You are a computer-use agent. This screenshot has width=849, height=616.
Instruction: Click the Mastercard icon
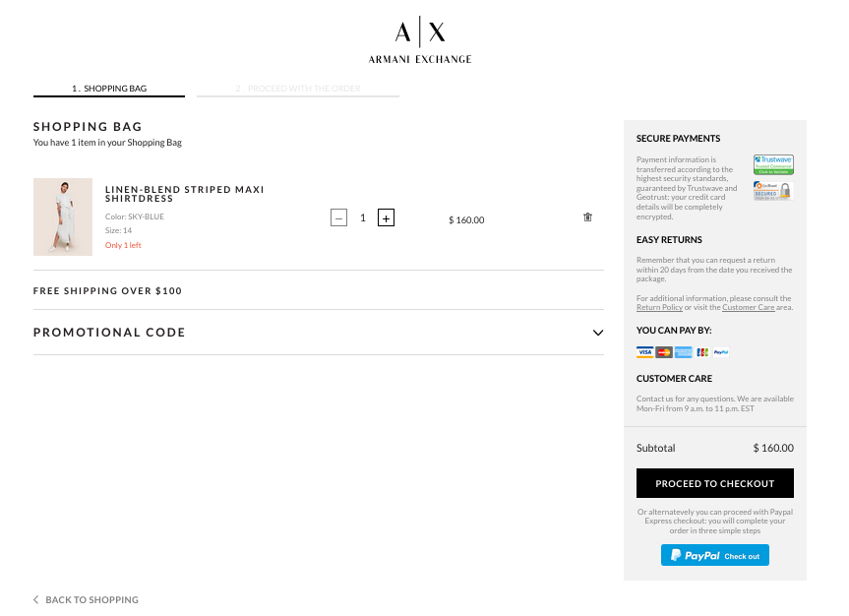pos(664,352)
